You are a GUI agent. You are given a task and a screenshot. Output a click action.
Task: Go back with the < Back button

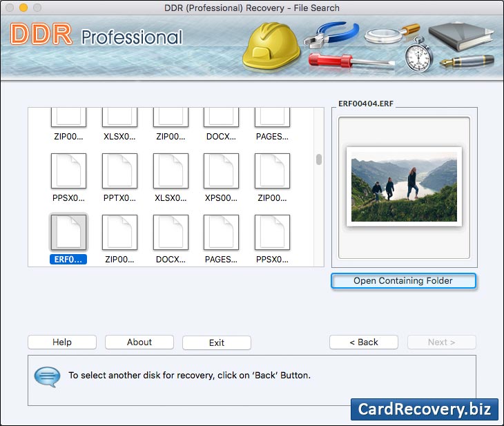point(364,342)
